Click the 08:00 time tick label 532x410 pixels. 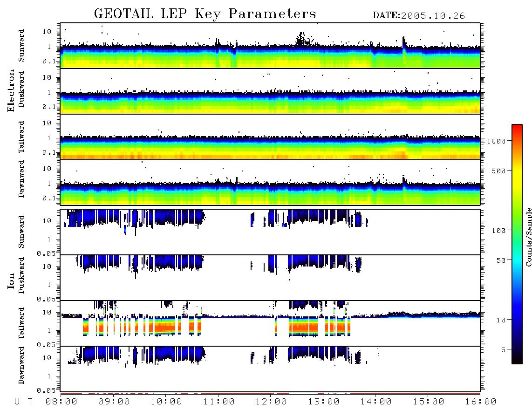tap(61, 402)
